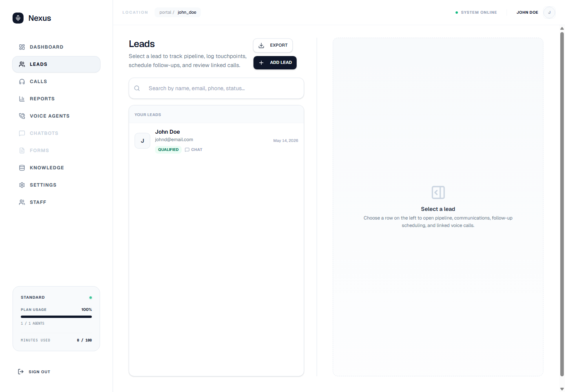
Task: Click the search magnifier icon
Action: tap(137, 88)
